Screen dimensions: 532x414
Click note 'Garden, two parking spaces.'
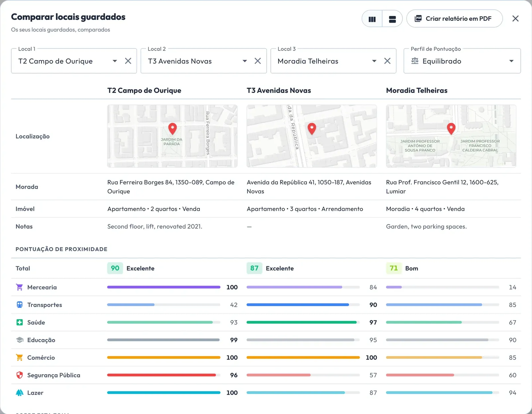pyautogui.click(x=426, y=226)
